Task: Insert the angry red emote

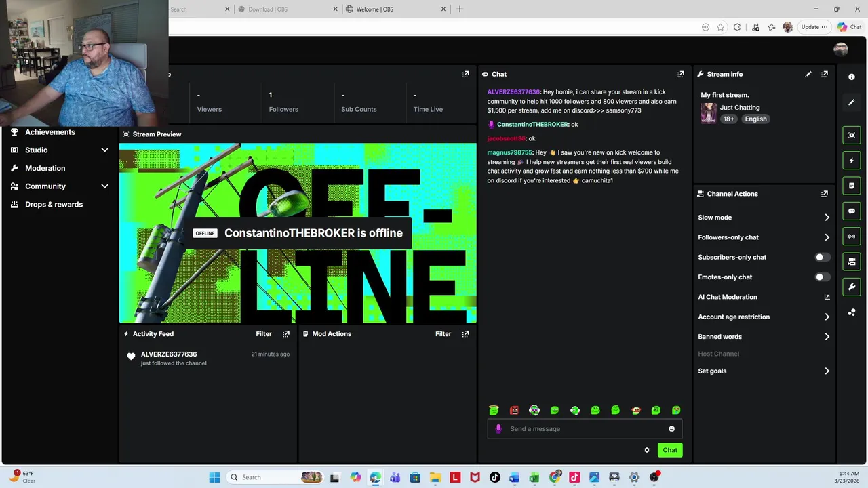Action: click(x=514, y=410)
